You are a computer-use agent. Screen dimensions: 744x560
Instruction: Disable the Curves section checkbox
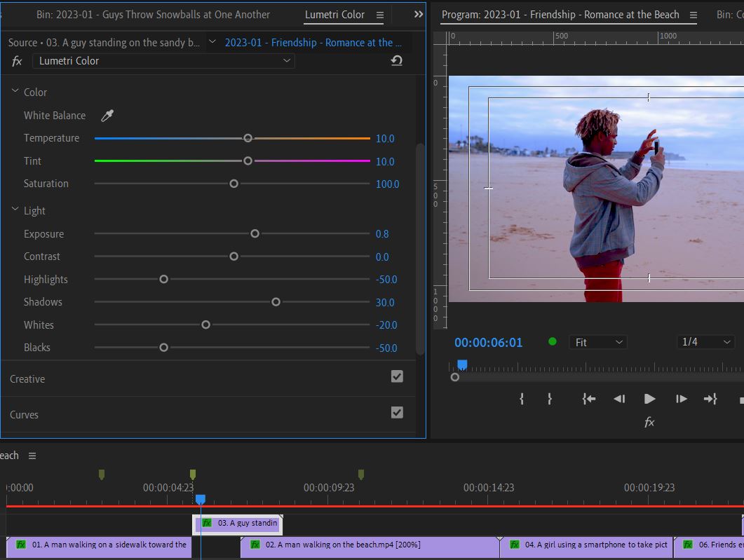(397, 413)
